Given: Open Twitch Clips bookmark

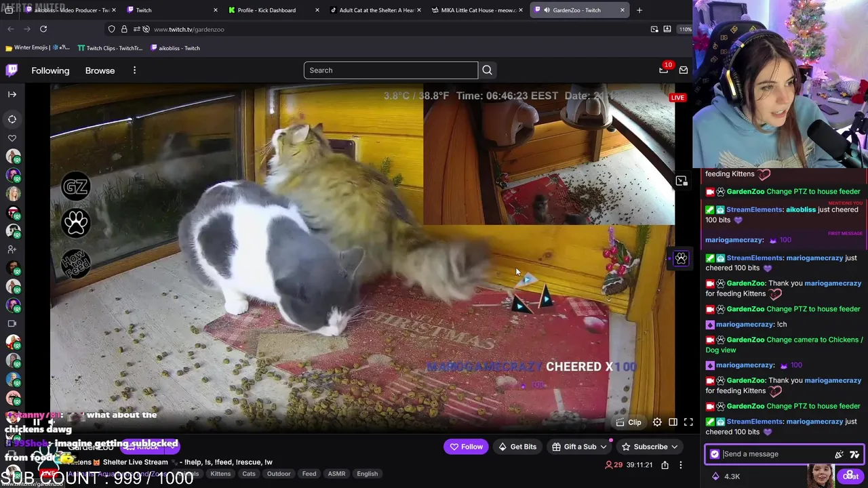Looking at the screenshot, I should pyautogui.click(x=110, y=48).
